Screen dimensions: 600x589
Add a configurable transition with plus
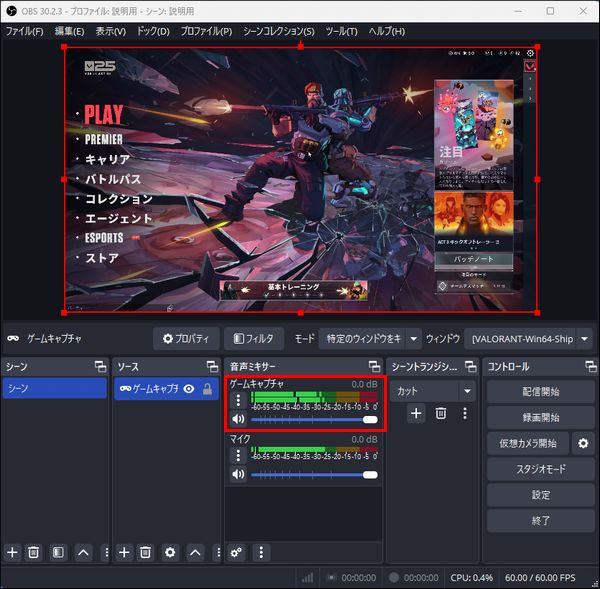click(416, 413)
